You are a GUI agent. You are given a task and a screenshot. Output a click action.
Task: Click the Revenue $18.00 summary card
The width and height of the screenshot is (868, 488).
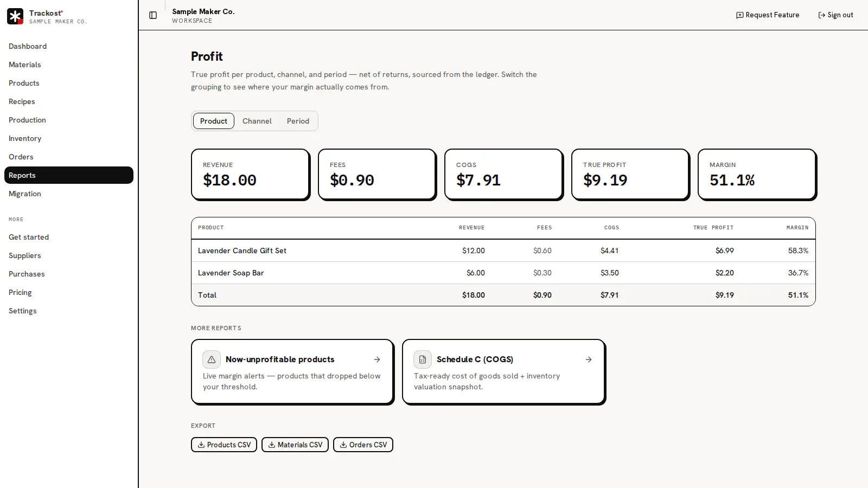[251, 175]
